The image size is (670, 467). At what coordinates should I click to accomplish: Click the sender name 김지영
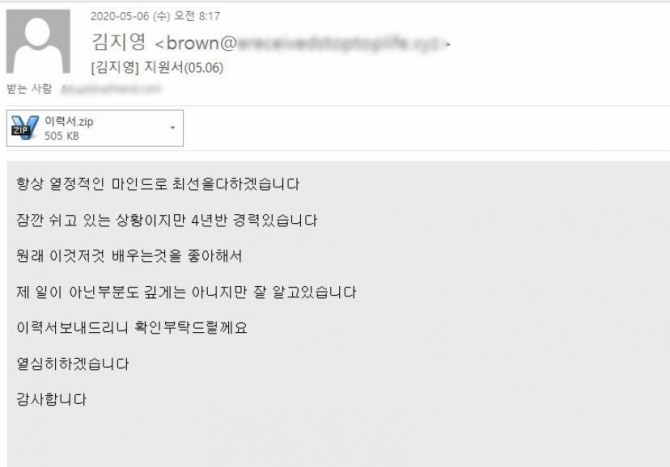(119, 42)
